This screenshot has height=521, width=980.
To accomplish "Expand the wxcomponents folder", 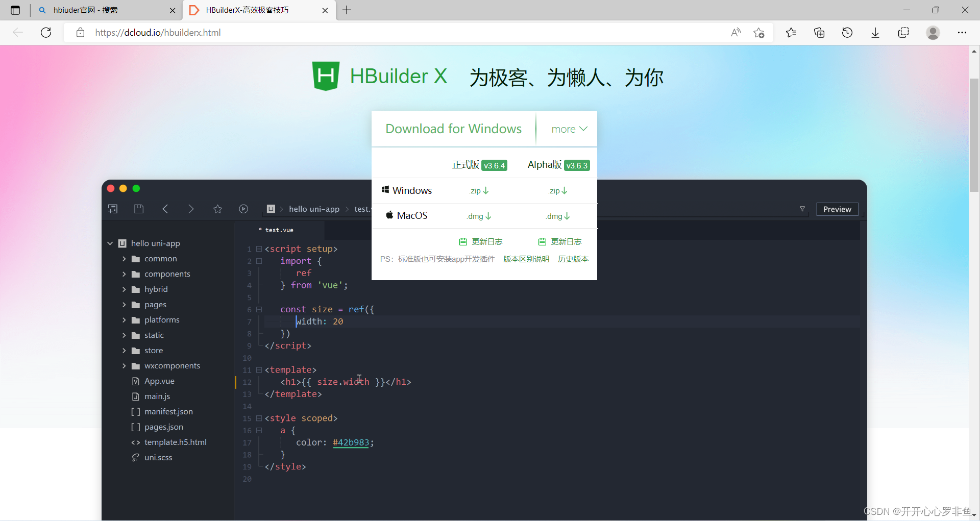I will (x=124, y=366).
